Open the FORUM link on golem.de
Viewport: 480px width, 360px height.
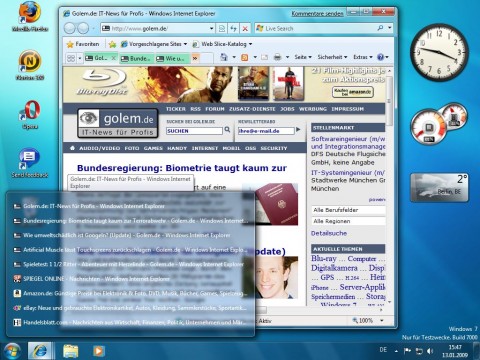point(215,109)
